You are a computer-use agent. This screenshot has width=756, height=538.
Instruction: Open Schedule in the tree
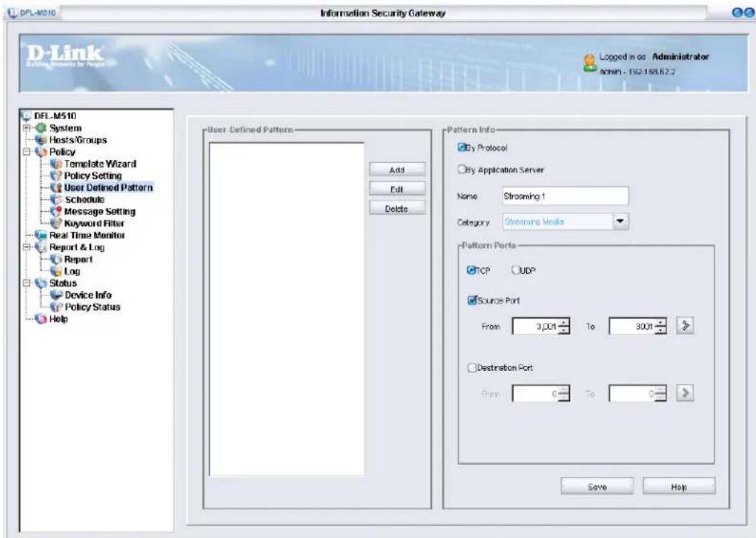tap(85, 200)
